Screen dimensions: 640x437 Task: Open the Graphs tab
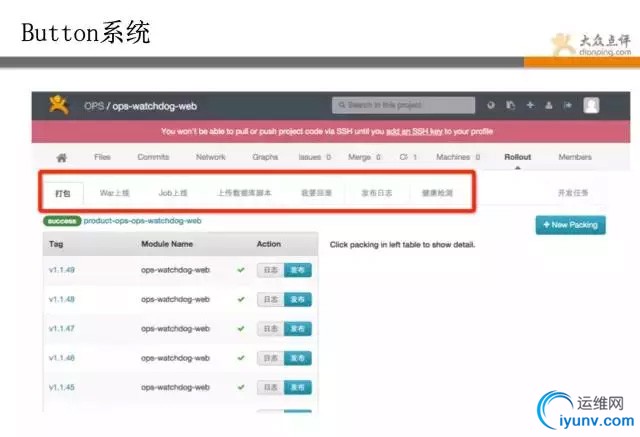pos(265,157)
